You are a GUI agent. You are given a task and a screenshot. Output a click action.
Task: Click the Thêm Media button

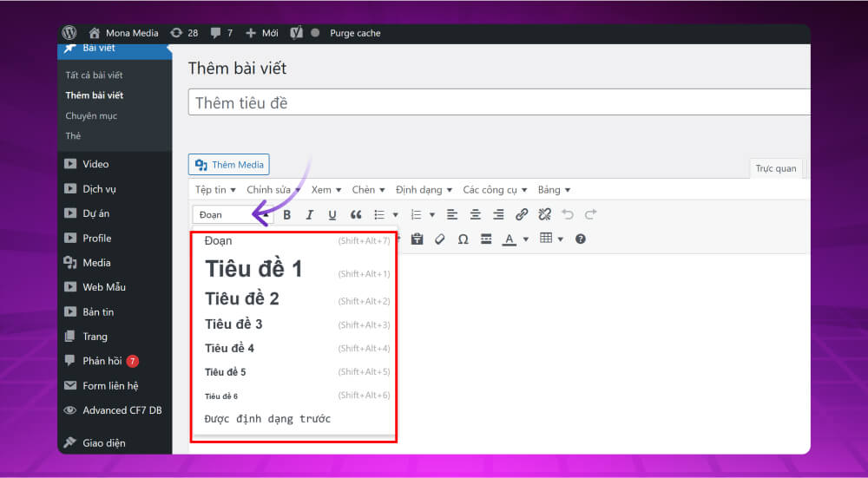point(229,165)
